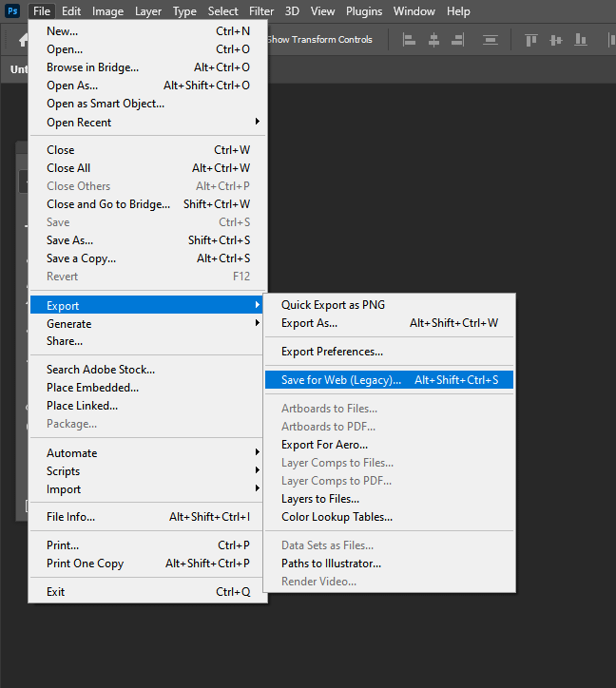Screen dimensions: 616x688
Task: Select Close and Go to Bridge...
Action: coord(148,204)
